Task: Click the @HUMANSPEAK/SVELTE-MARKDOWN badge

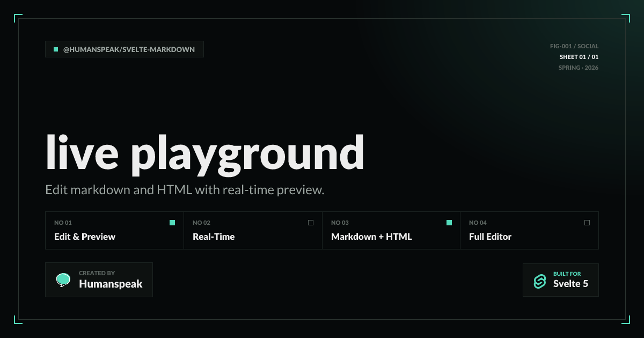Action: click(x=125, y=49)
